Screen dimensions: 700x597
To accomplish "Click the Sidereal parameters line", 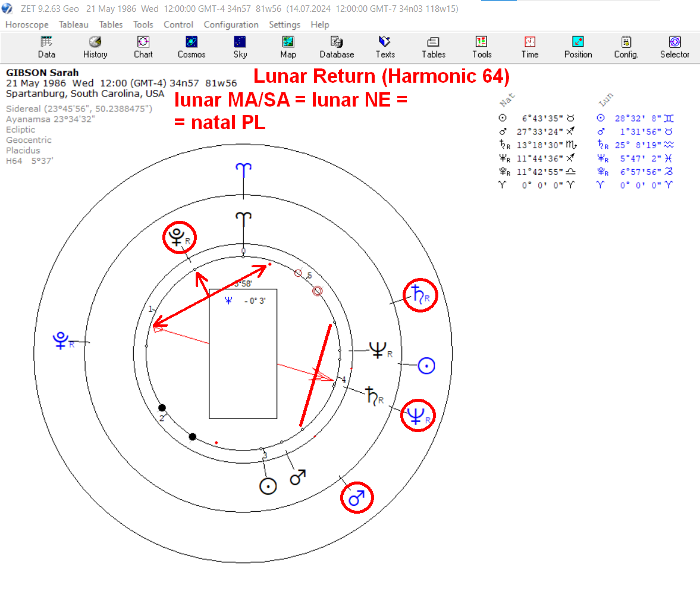I will point(79,108).
